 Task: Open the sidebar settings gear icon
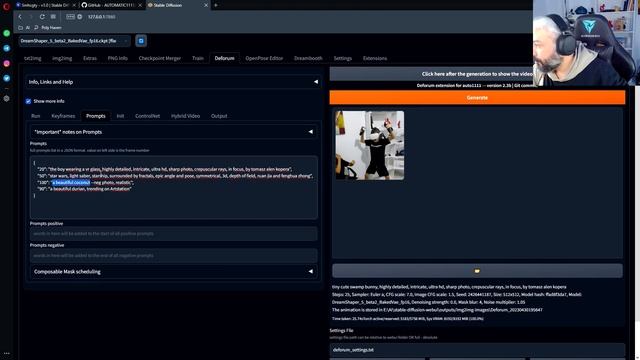coord(7,98)
